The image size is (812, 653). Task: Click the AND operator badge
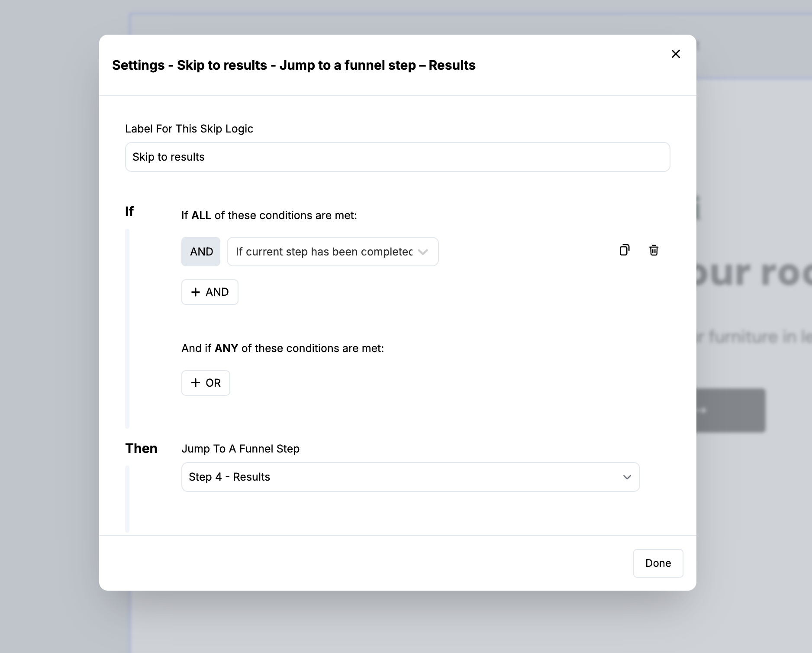click(x=201, y=252)
